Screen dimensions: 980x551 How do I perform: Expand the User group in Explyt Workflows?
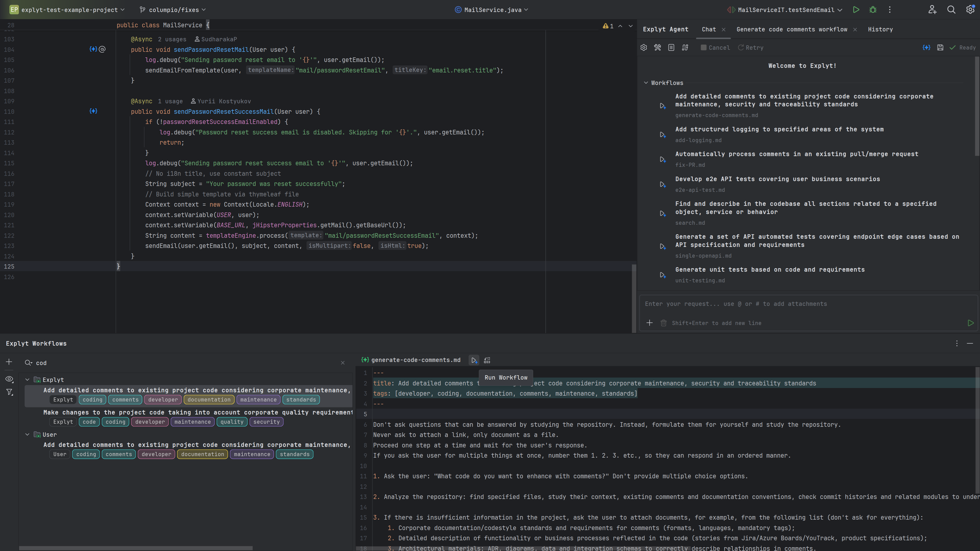point(27,434)
